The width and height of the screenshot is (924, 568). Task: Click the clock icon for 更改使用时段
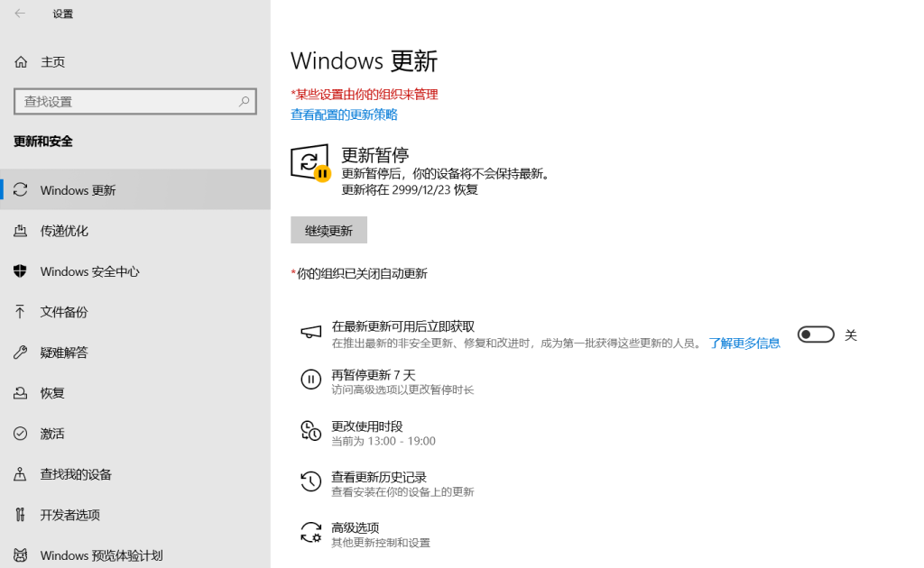pyautogui.click(x=311, y=431)
